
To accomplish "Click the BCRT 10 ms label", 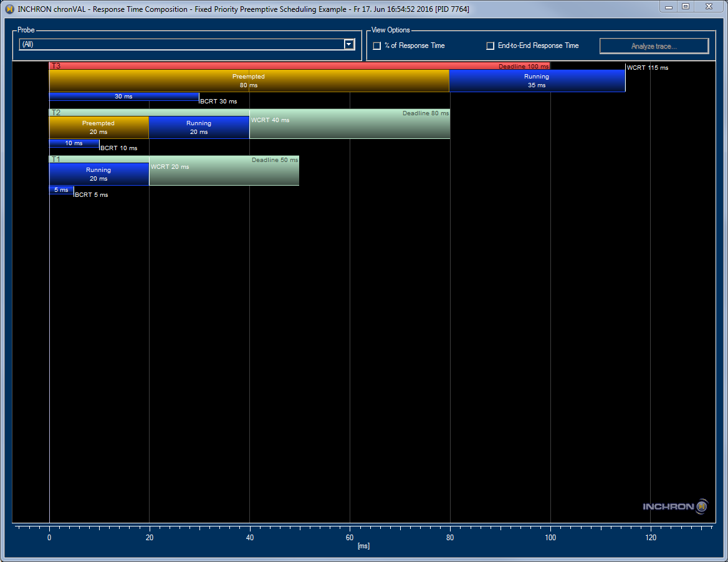I will [119, 148].
